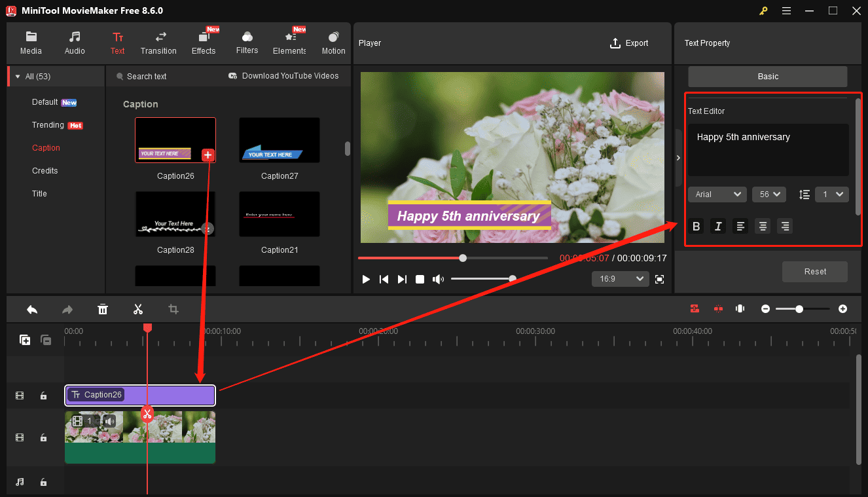This screenshot has width=868, height=497.
Task: Open the Arial font dropdown
Action: click(717, 194)
